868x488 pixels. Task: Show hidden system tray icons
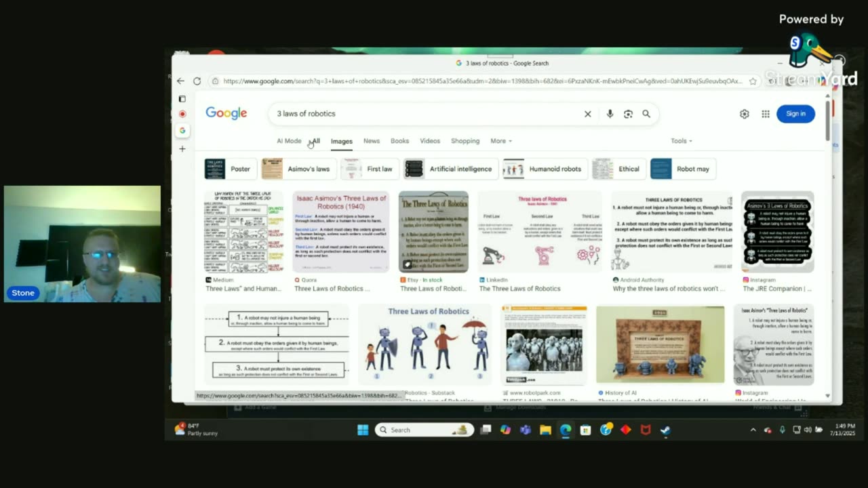(x=753, y=430)
